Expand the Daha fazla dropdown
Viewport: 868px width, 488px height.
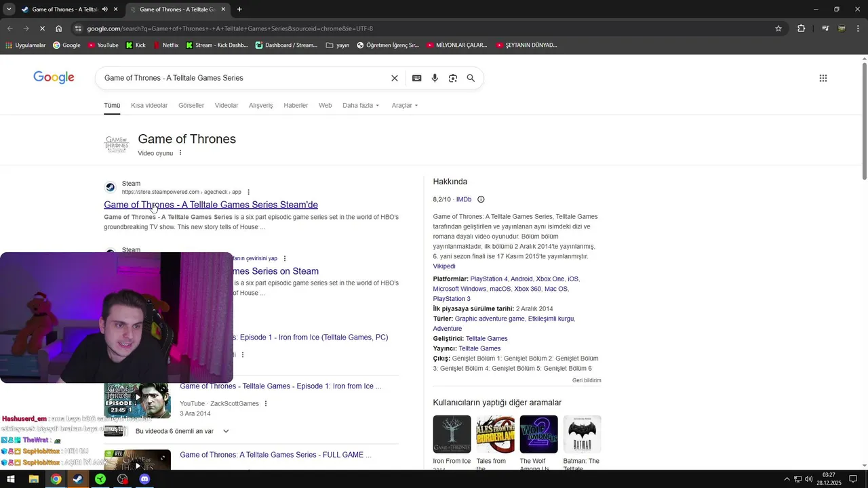pos(361,105)
